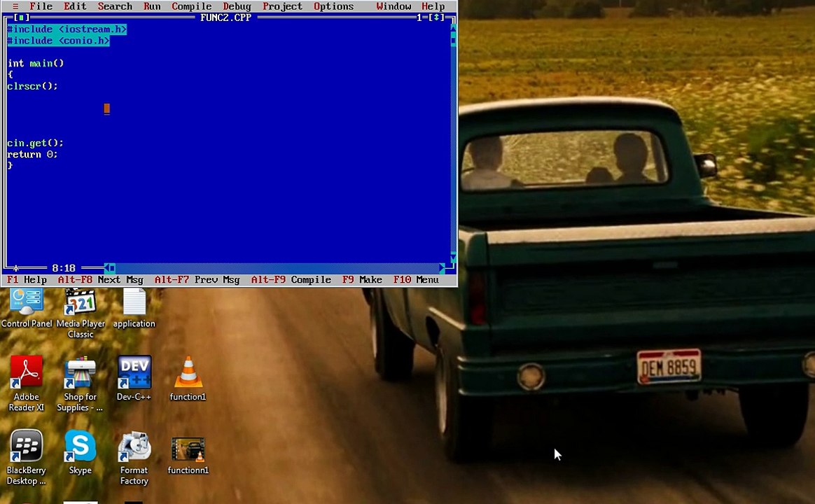
Task: Open the Compile menu
Action: 191,6
